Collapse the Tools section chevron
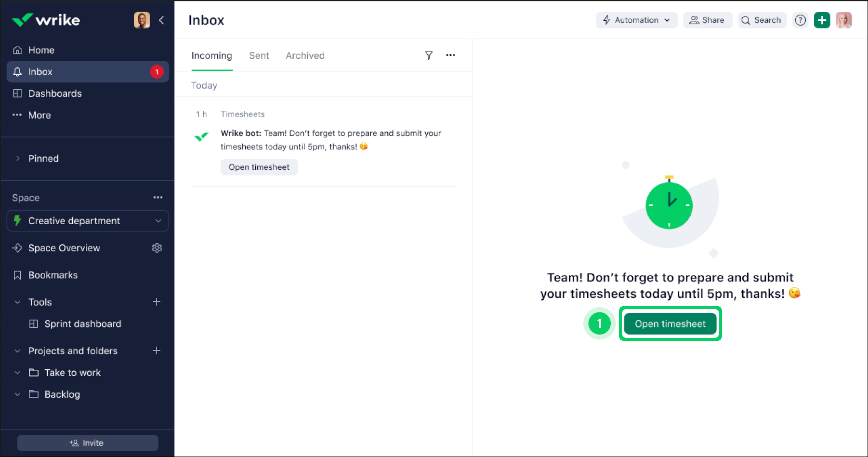Viewport: 868px width, 457px height. (17, 302)
